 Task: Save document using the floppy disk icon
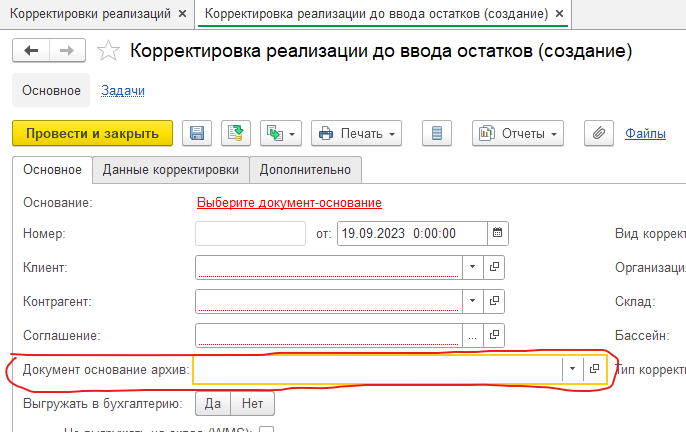click(x=196, y=133)
